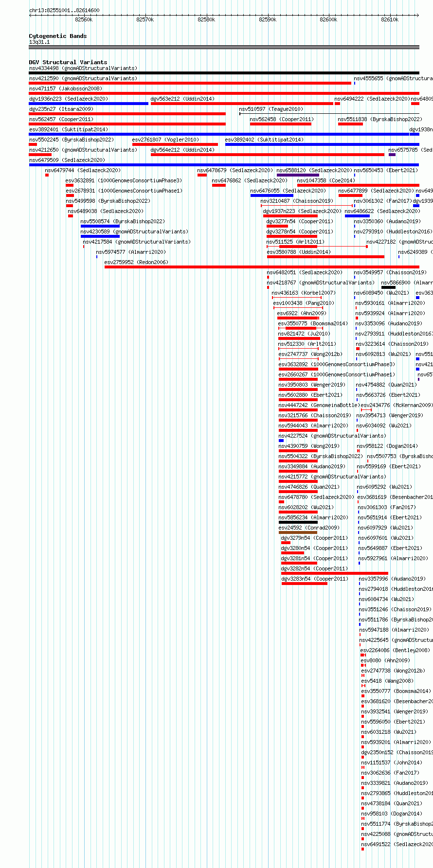Click the Cytogenetic Bands track title
The height and width of the screenshot is (868, 433).
[58, 36]
